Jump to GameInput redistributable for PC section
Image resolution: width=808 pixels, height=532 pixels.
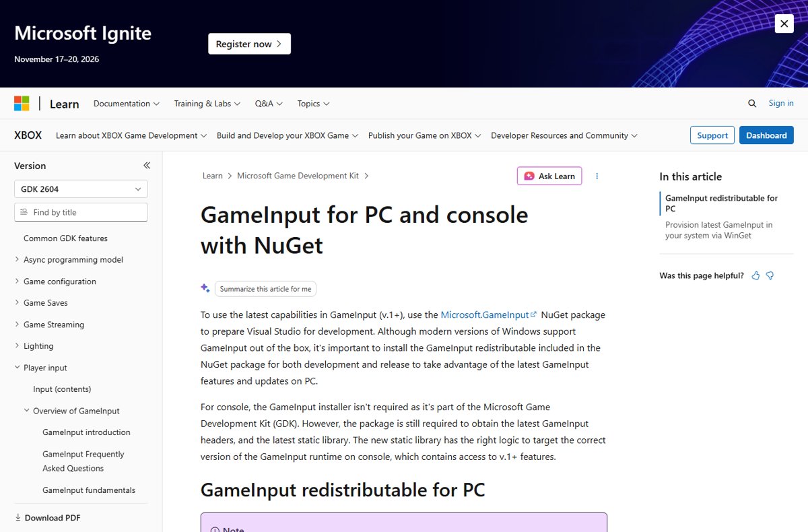(721, 203)
